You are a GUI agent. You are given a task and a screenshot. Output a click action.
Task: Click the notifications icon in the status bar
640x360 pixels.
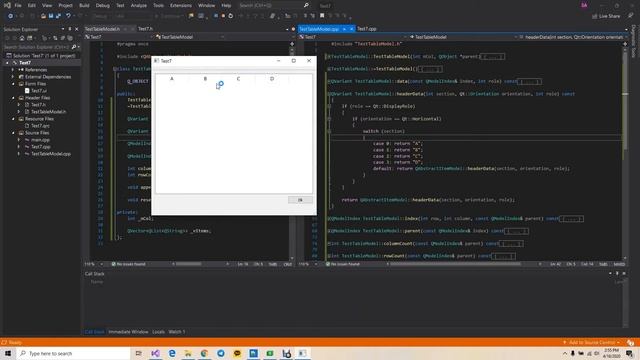(x=631, y=342)
